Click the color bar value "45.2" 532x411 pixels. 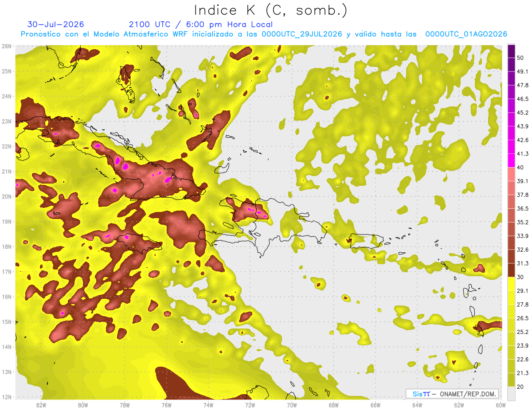pos(522,113)
